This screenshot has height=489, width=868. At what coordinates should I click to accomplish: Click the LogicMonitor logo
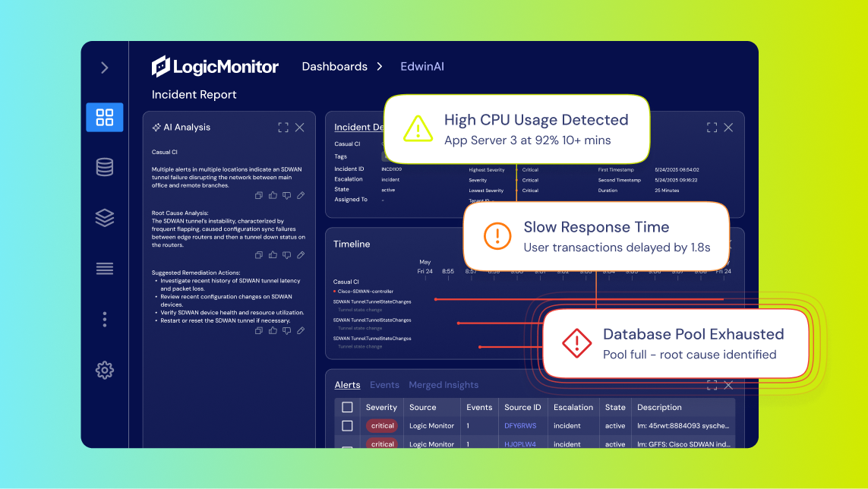(x=215, y=67)
